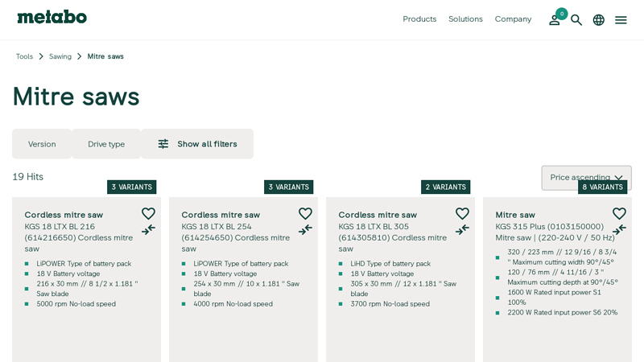This screenshot has width=644, height=362.
Task: Click '3700 rpm No-load speed' text
Action: pyautogui.click(x=390, y=304)
